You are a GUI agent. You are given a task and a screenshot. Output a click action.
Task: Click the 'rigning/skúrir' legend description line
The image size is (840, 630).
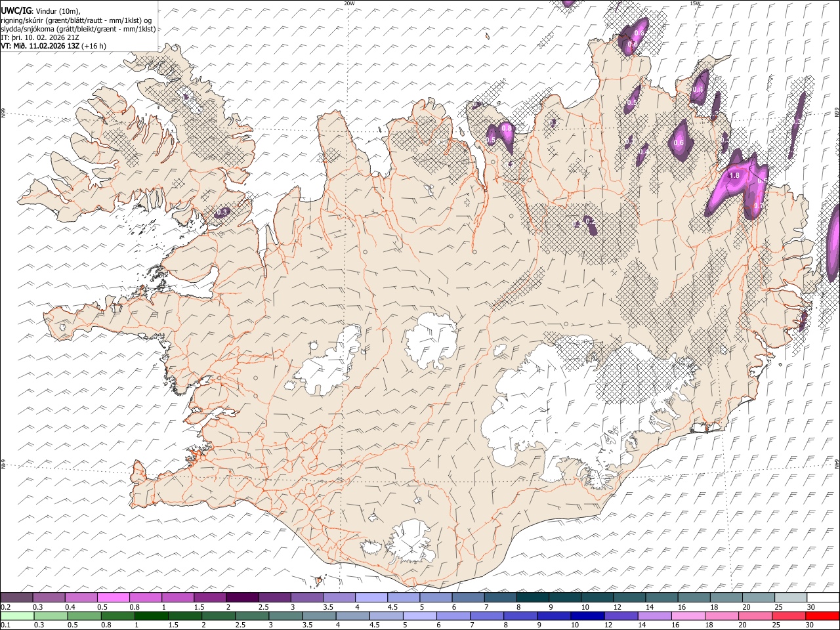[x=76, y=20]
